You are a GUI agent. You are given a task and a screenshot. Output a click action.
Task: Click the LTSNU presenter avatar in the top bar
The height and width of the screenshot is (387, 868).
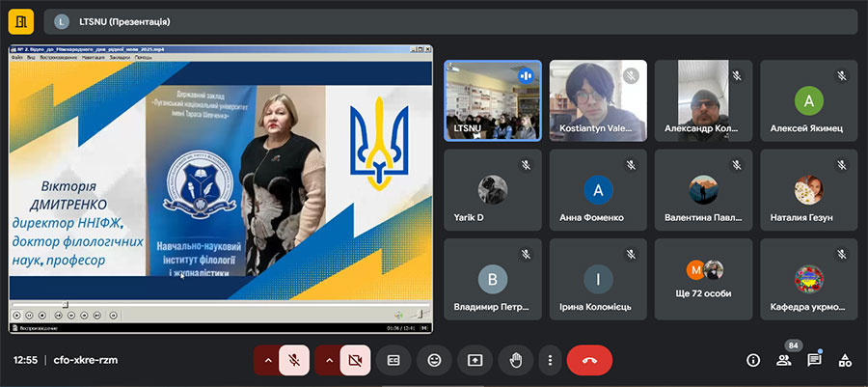[62, 22]
